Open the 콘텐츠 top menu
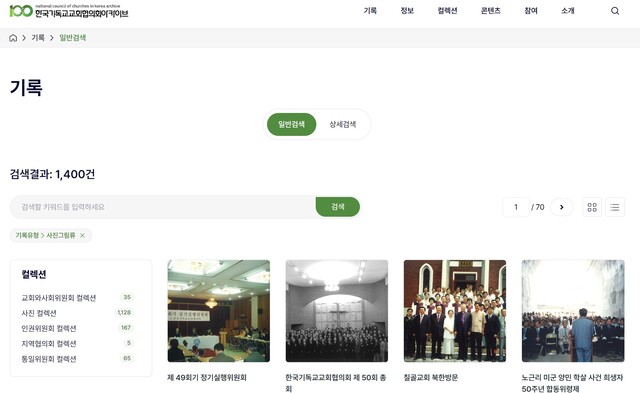 [x=491, y=11]
